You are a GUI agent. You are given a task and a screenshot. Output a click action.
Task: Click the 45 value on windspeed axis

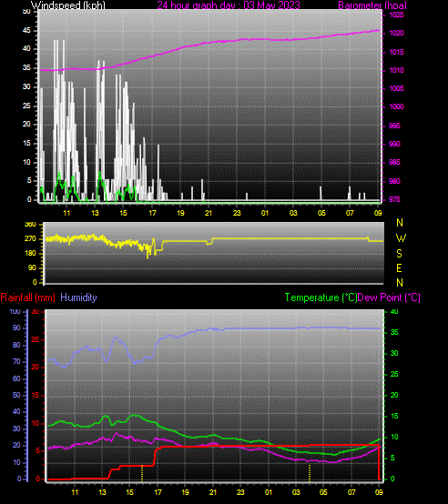(x=26, y=31)
